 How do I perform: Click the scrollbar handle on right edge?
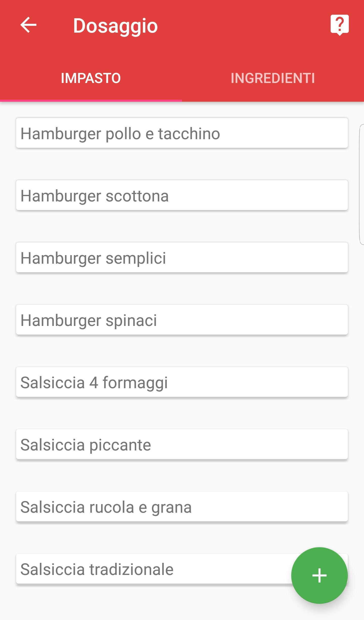(x=362, y=184)
